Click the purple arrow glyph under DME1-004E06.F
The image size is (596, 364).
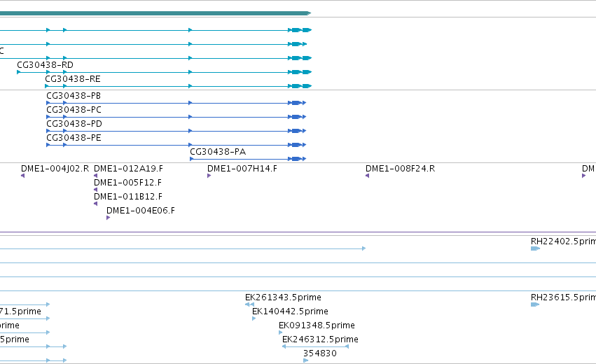[x=109, y=218]
